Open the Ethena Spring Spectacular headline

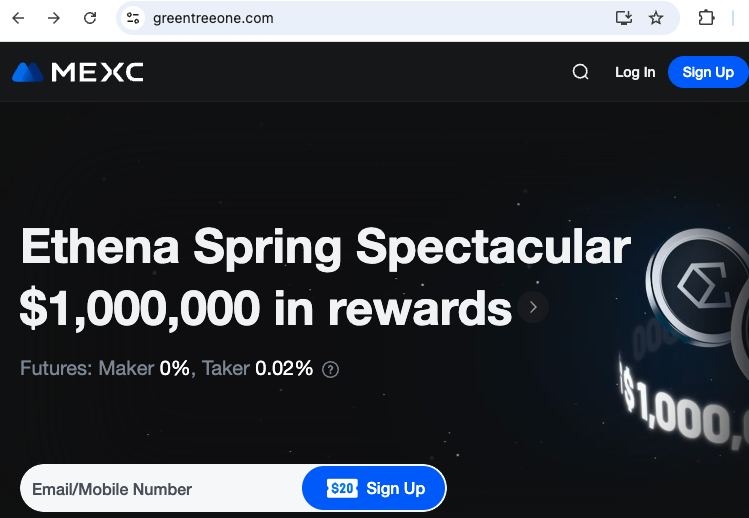pos(325,247)
